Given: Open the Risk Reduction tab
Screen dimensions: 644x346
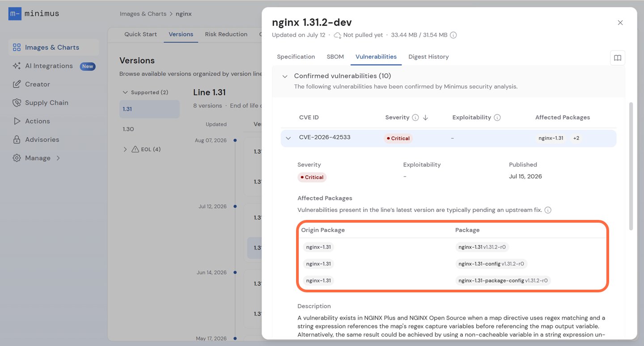Looking at the screenshot, I should (226, 34).
